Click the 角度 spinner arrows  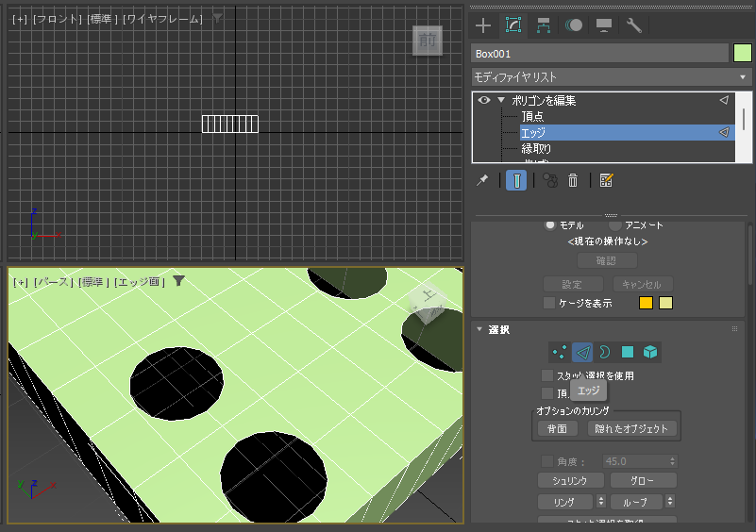pos(673,461)
